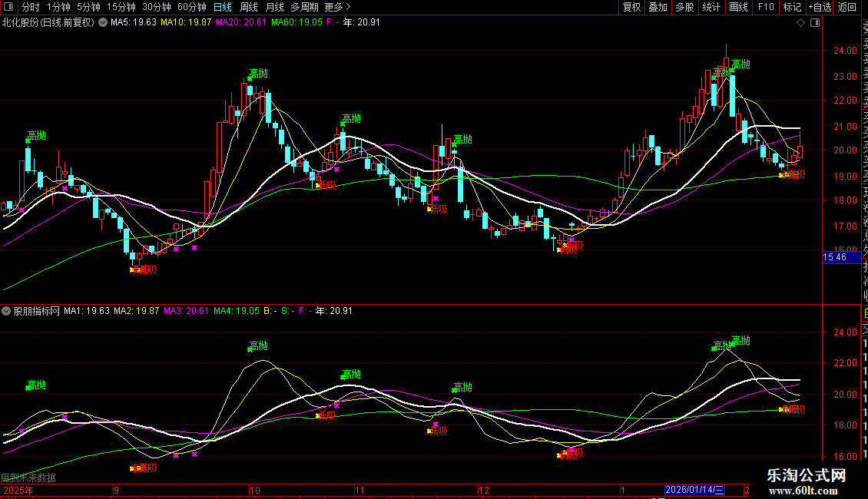The width and height of the screenshot is (868, 499).
Task: Open the dropdown arrow beside 北化股份 title
Action: point(102,23)
